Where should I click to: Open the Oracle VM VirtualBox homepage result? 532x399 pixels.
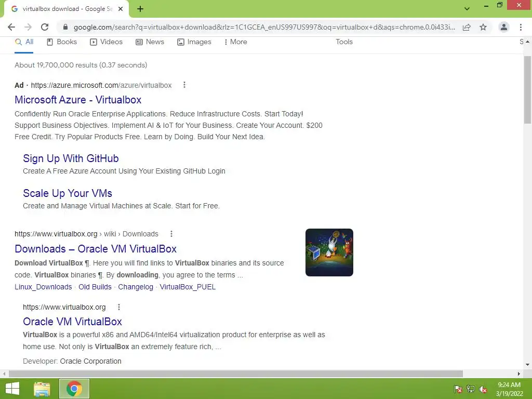tap(72, 322)
